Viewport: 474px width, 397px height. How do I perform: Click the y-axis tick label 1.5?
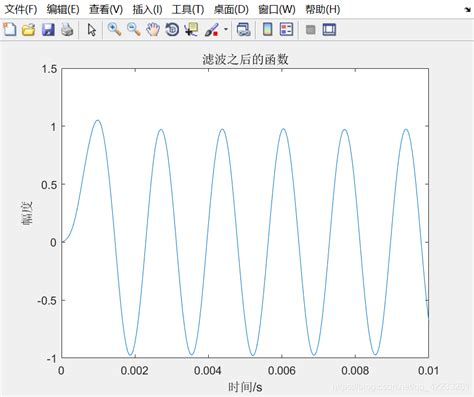point(49,69)
